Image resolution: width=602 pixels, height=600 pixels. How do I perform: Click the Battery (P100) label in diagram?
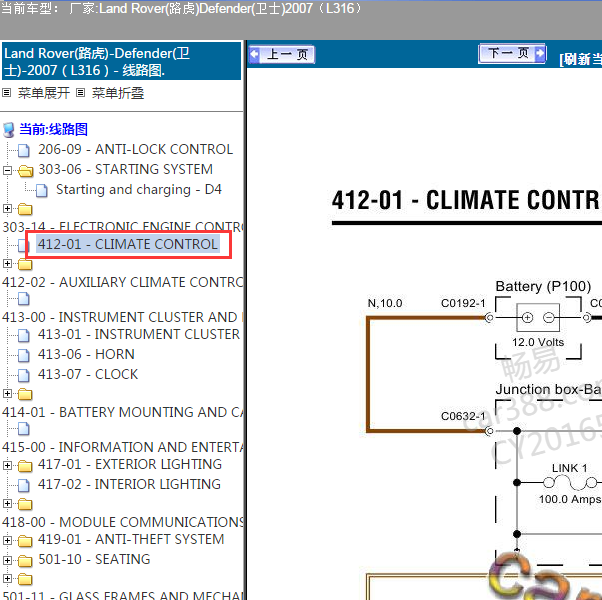[543, 286]
